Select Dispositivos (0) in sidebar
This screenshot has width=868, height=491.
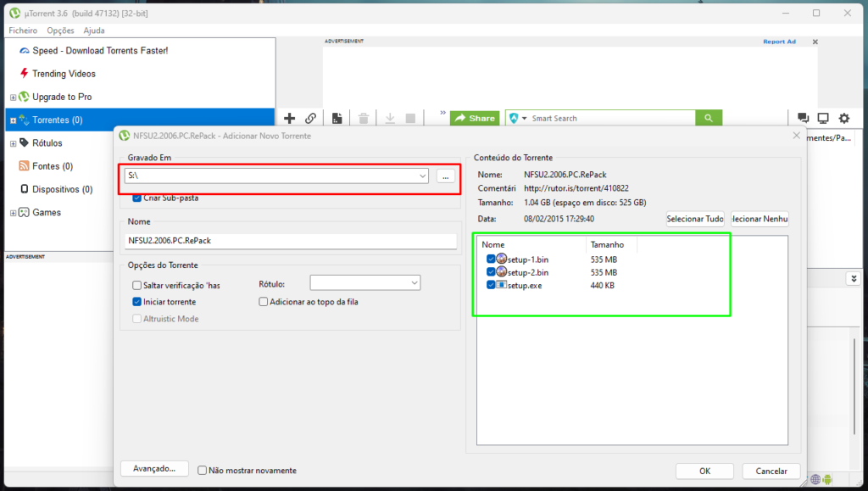tap(63, 189)
